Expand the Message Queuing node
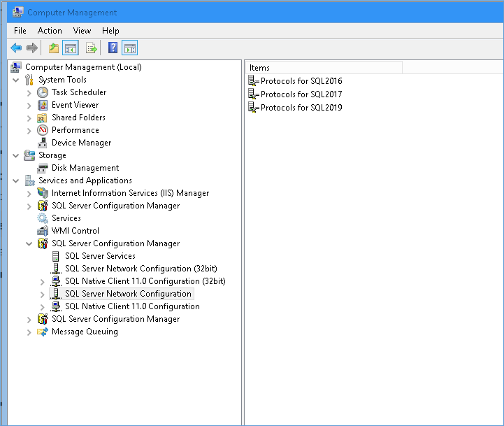Image resolution: width=504 pixels, height=426 pixels. [x=29, y=332]
